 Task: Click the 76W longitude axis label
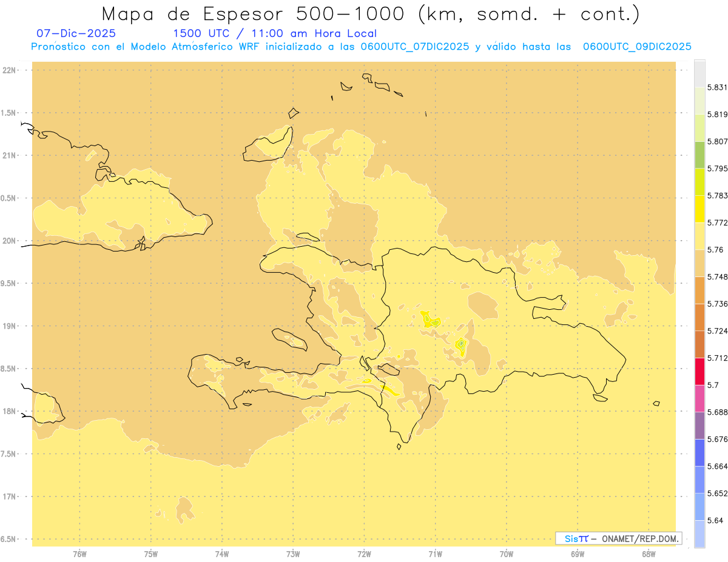pos(79,554)
